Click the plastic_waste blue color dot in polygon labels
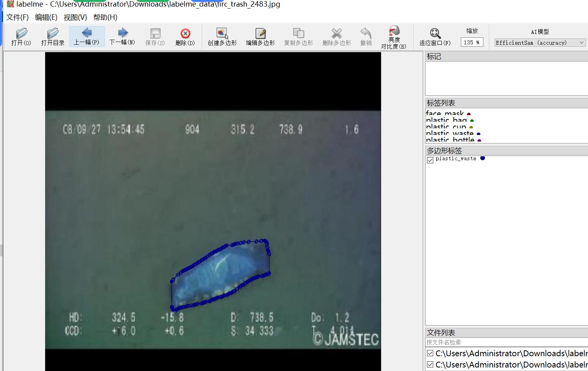Viewport: 588px width, 371px height. pos(483,158)
